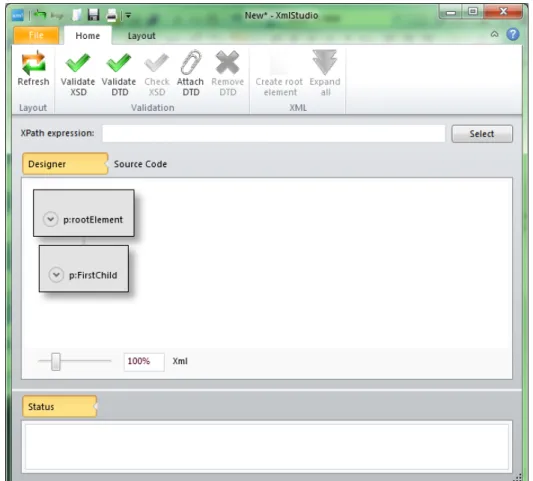Screen dimensions: 533x481
Task: Click Create root element
Action: click(x=279, y=73)
